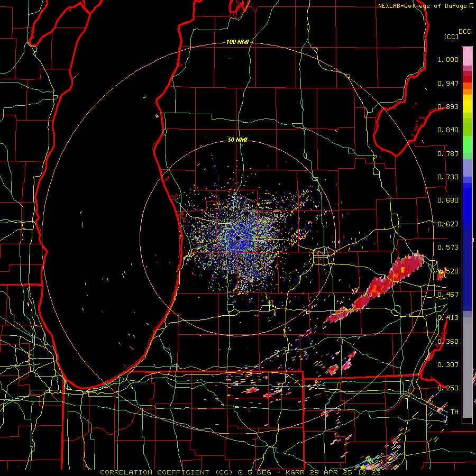The width and height of the screenshot is (476, 476).
Task: Click the large red storm band southeast of the radar
Action: click(377, 287)
